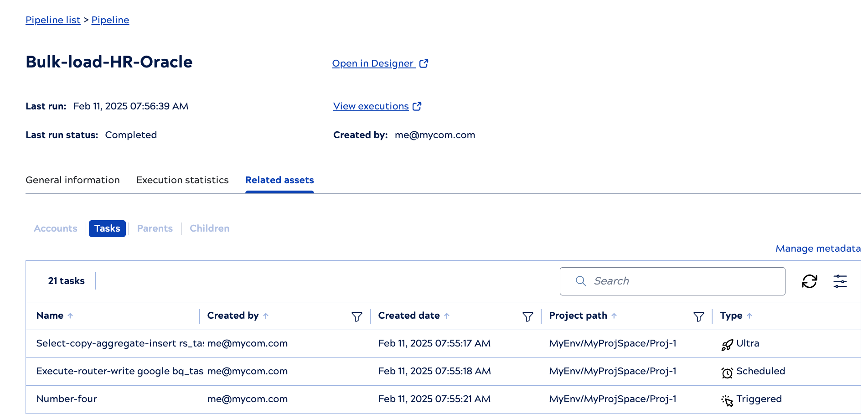The width and height of the screenshot is (868, 414).
Task: Click the Triggered cursor icon
Action: 727,399
